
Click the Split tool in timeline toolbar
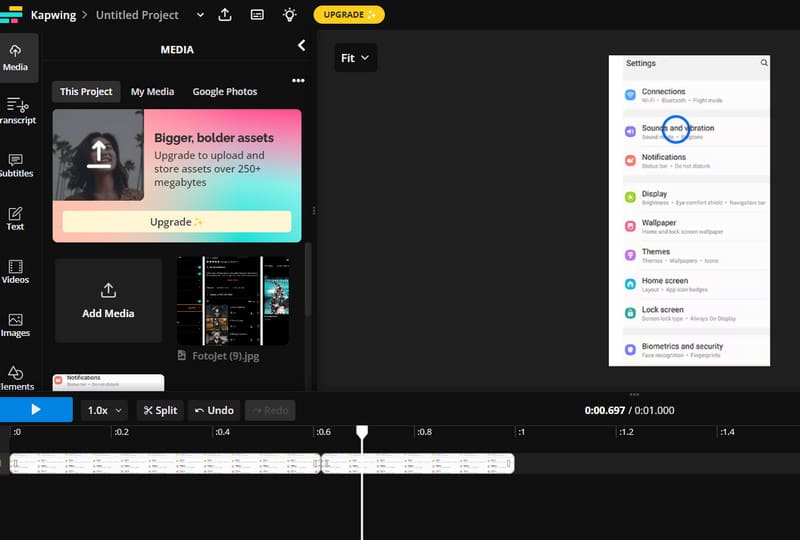[160, 410]
